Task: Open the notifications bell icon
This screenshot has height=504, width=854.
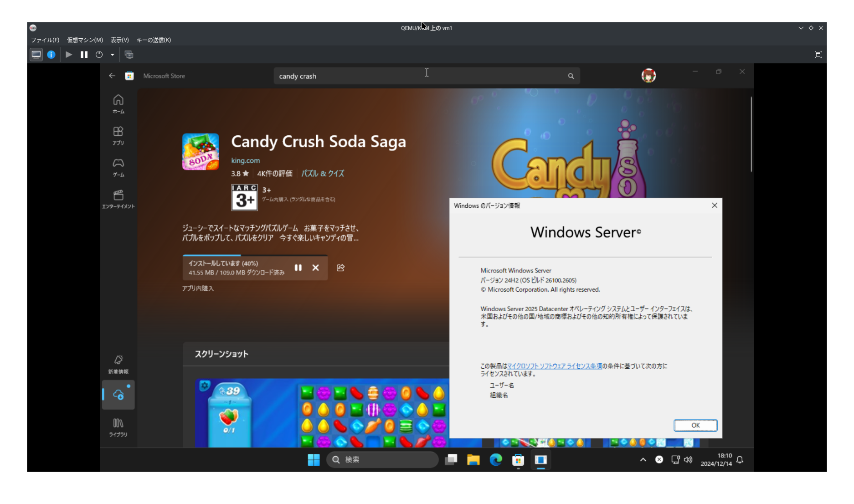Action: point(740,460)
